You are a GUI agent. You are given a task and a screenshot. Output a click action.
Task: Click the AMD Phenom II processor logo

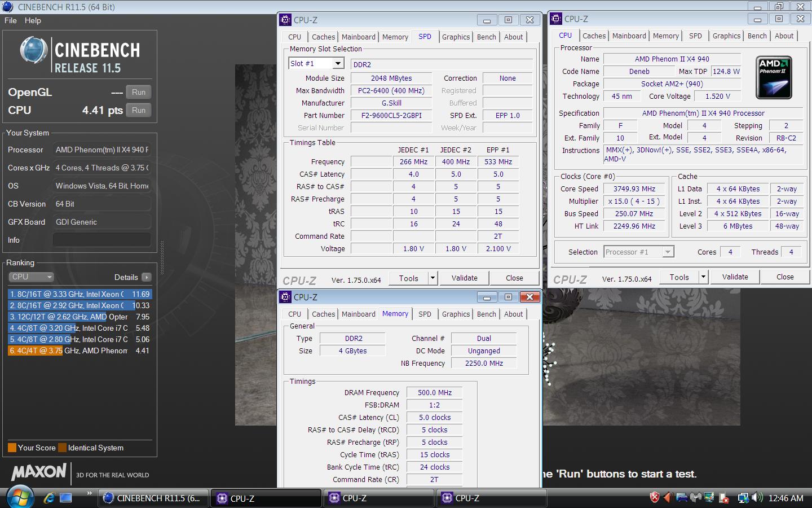(774, 77)
